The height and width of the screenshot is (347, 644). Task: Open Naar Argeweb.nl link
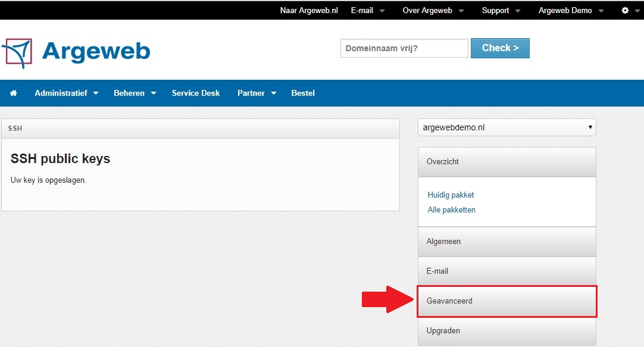tap(309, 10)
